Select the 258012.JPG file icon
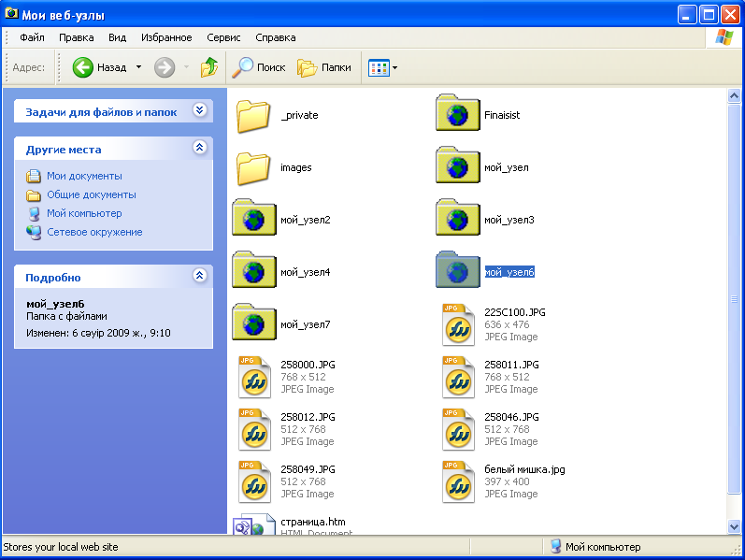The width and height of the screenshot is (745, 560). point(254,429)
